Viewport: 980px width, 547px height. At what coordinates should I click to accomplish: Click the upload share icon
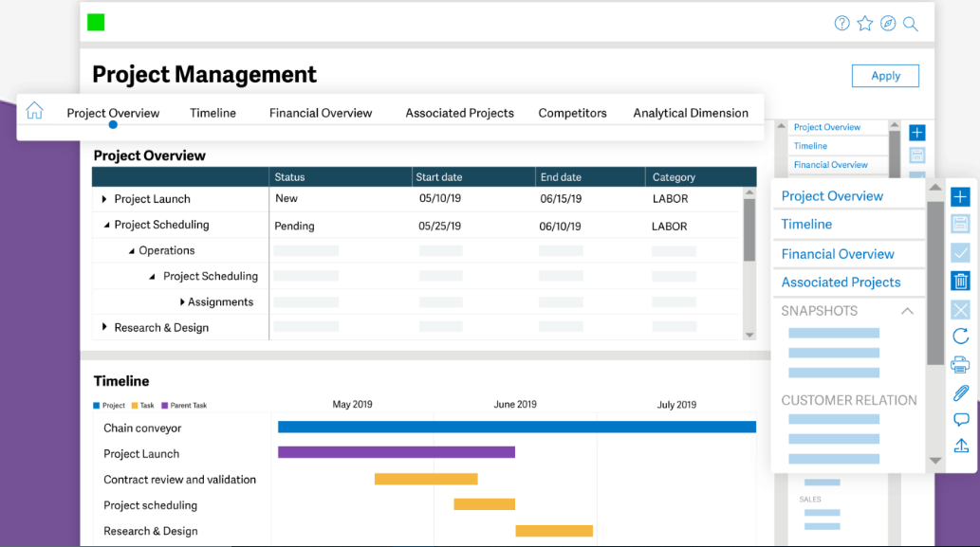[960, 446]
